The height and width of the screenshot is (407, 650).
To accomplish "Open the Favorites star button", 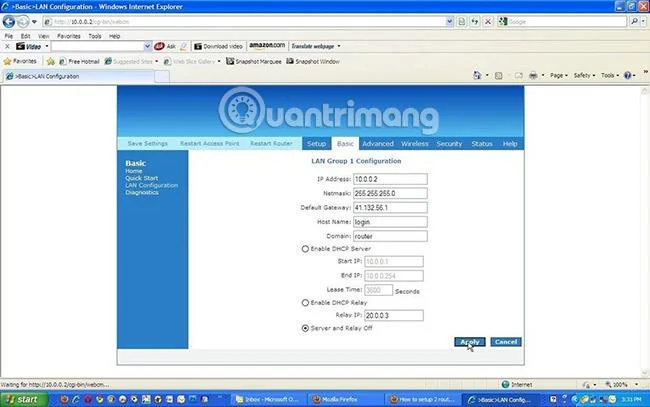I will tap(20, 61).
